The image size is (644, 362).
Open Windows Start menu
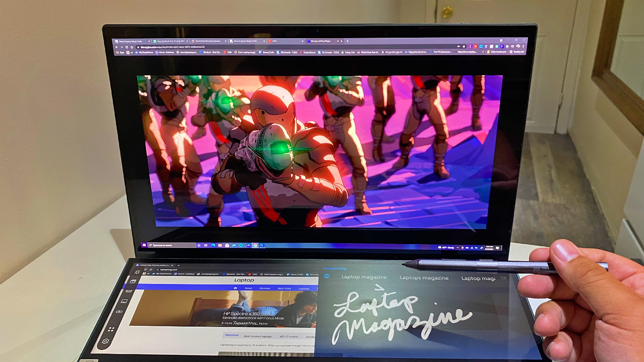144,245
